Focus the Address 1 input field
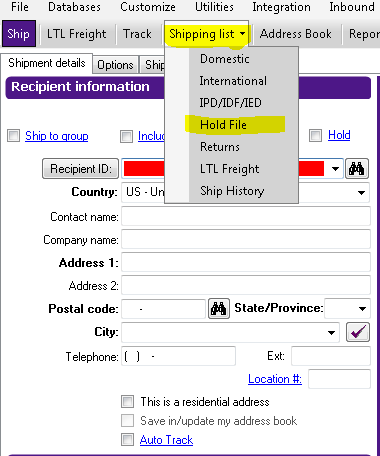Viewport: 380px width, 456px height. click(246, 262)
